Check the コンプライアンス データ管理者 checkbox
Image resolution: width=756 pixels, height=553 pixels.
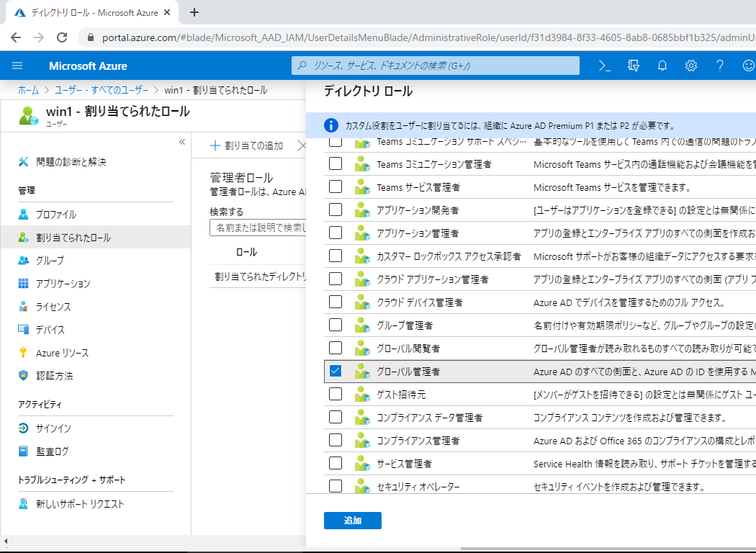tap(336, 417)
